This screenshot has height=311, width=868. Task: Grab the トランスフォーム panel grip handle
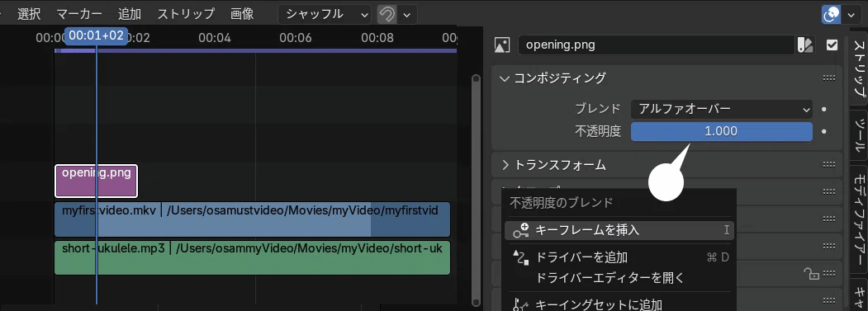tap(829, 164)
